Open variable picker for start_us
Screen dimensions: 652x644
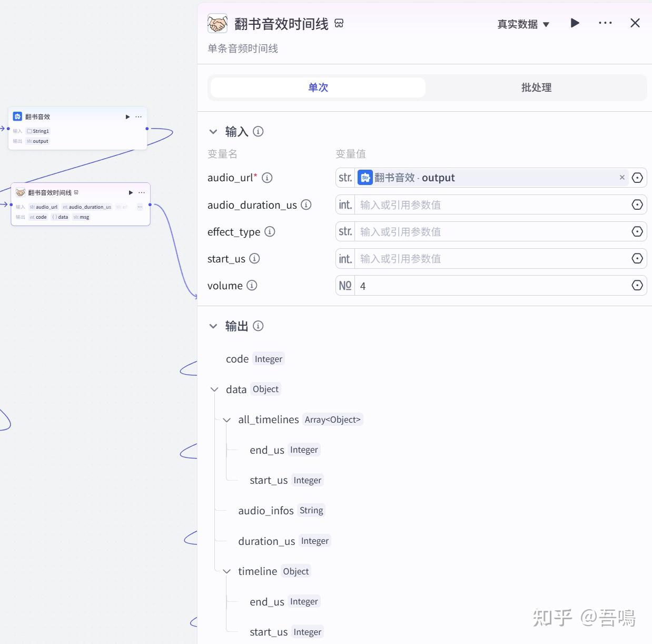pos(637,258)
